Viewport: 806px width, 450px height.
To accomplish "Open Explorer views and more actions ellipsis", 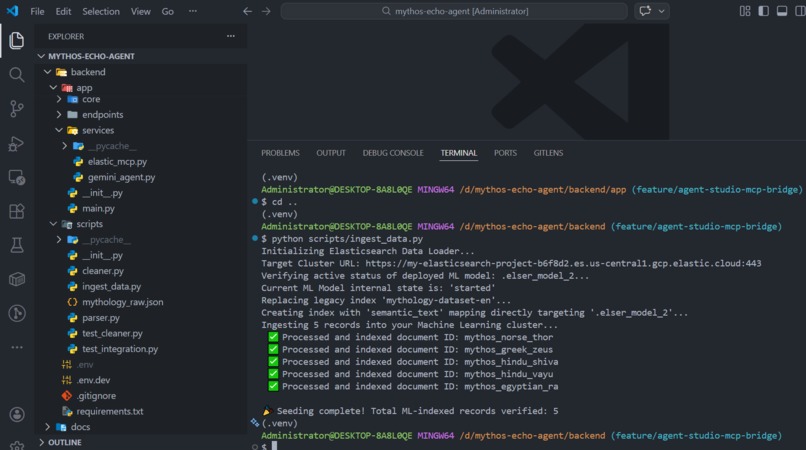I will [x=231, y=36].
